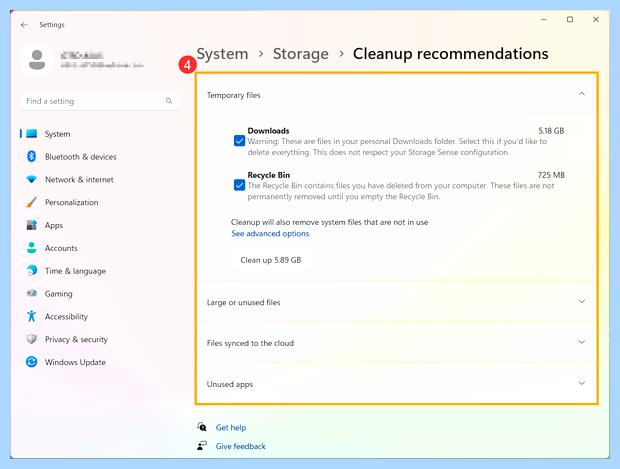The height and width of the screenshot is (469, 620).
Task: Collapse the Temporary files section chevron
Action: [582, 94]
